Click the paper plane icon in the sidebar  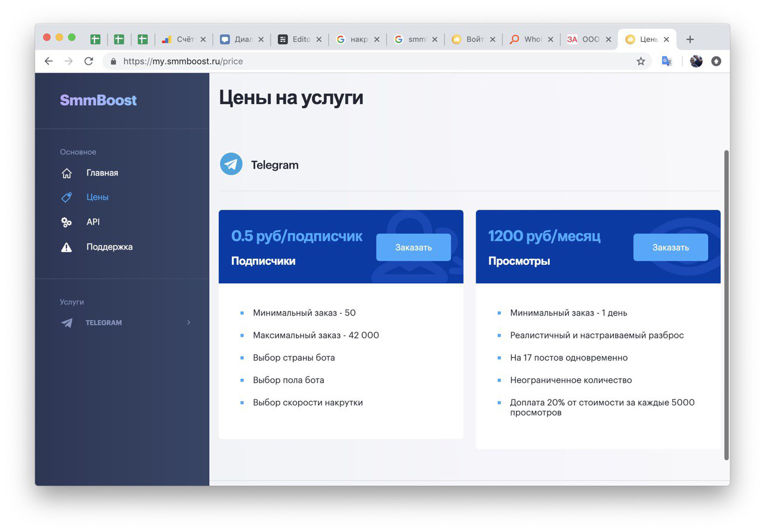click(67, 323)
